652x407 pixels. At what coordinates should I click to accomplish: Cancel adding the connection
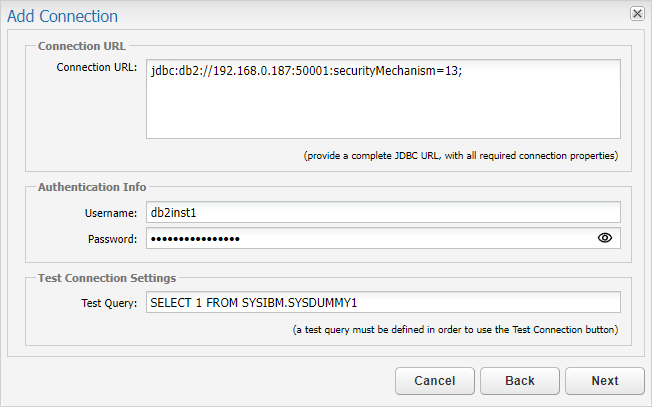tap(435, 381)
